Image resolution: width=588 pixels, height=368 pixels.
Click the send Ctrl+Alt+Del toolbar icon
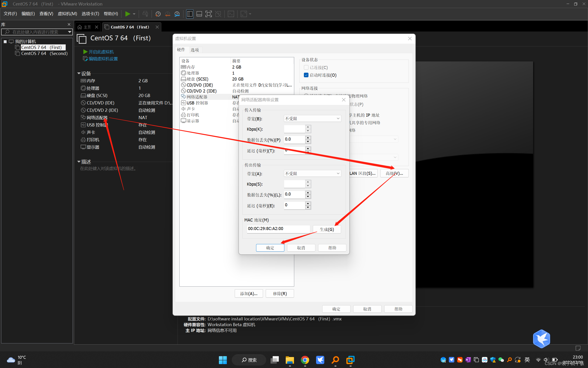tap(145, 14)
